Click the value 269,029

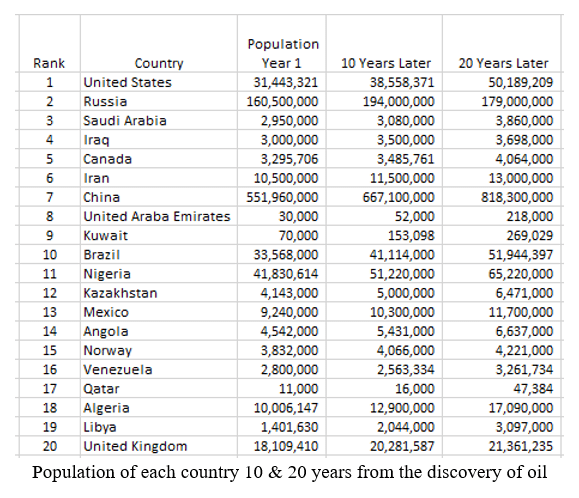pyautogui.click(x=530, y=236)
